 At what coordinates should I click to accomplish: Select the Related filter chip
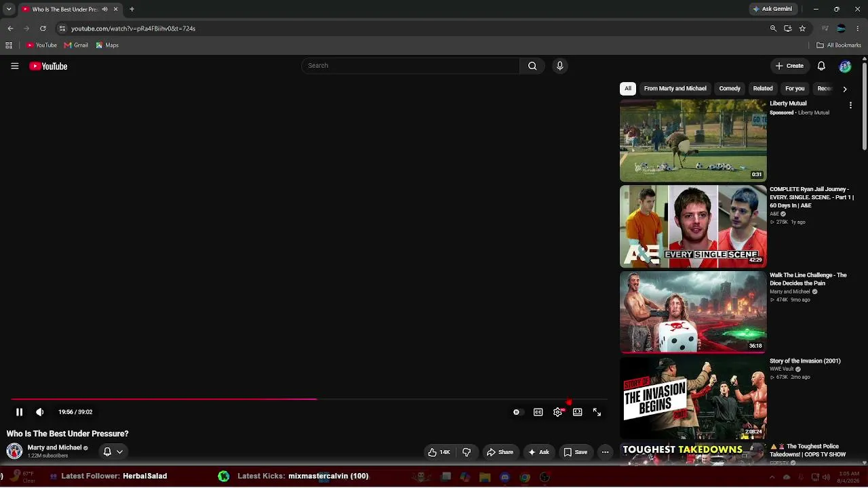click(763, 89)
